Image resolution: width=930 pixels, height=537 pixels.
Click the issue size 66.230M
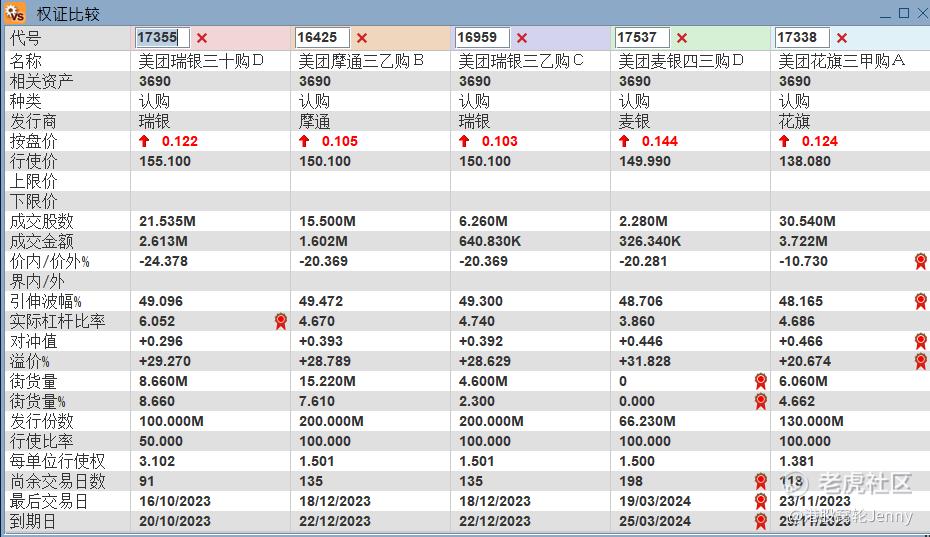click(647, 421)
